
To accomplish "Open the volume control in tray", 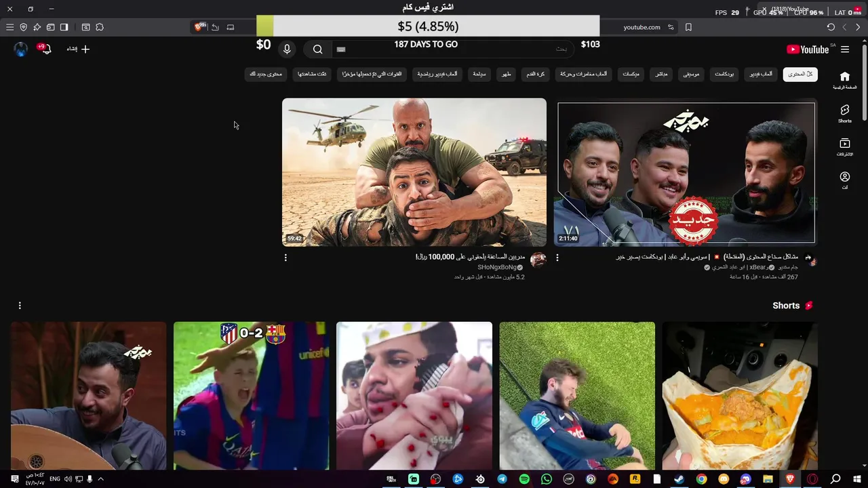I will pos(68,479).
